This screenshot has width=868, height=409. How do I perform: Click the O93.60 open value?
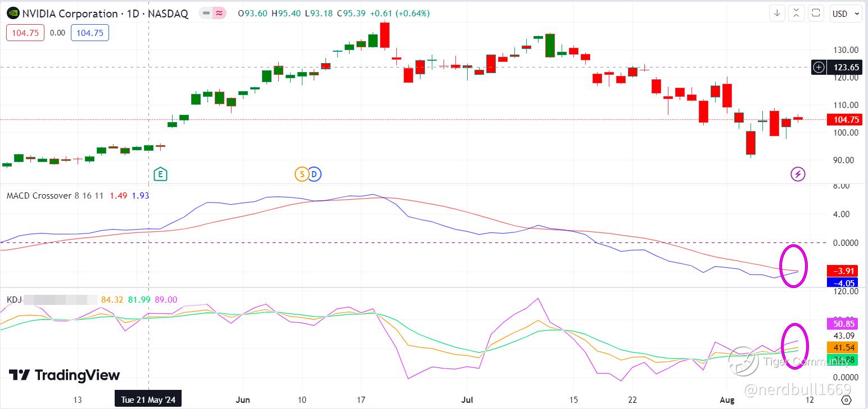[254, 14]
